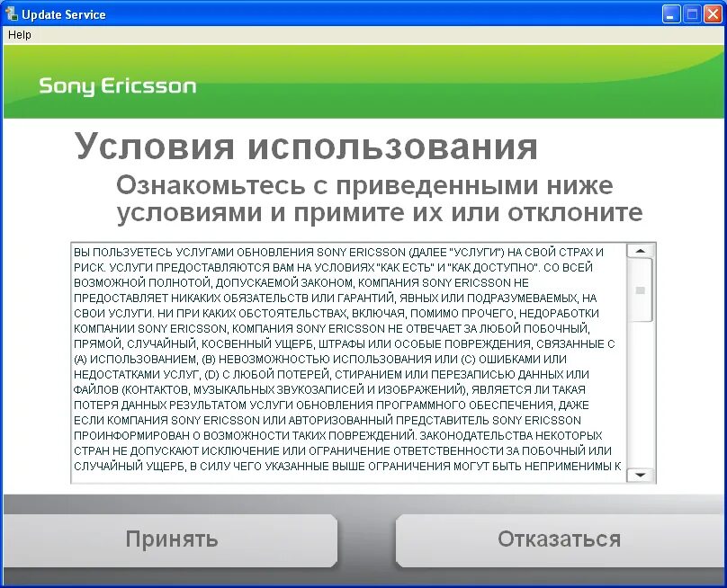Click the red close icon
The height and width of the screenshot is (588, 727).
pos(711,13)
